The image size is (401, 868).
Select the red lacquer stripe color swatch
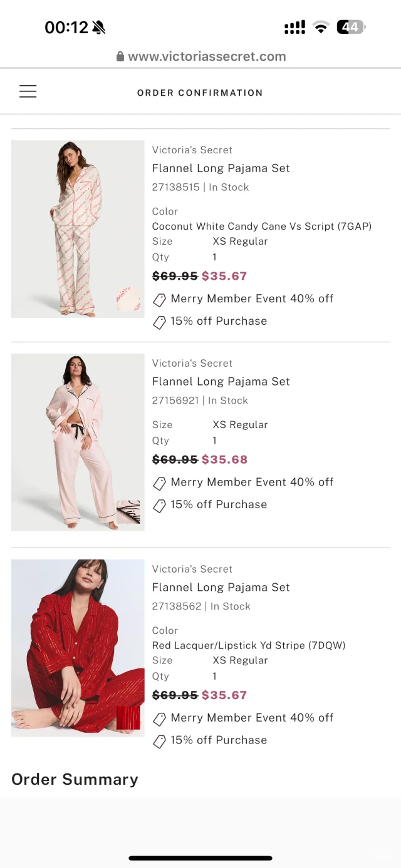(x=128, y=718)
